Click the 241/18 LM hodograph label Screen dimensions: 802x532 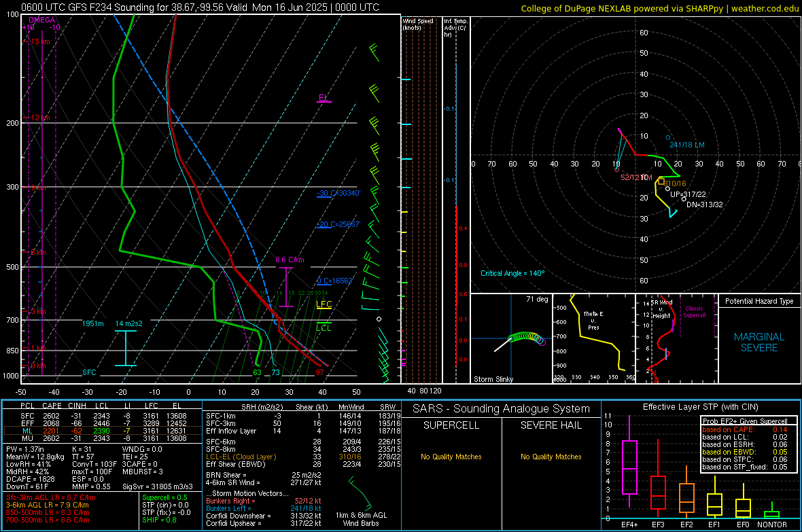pos(687,145)
